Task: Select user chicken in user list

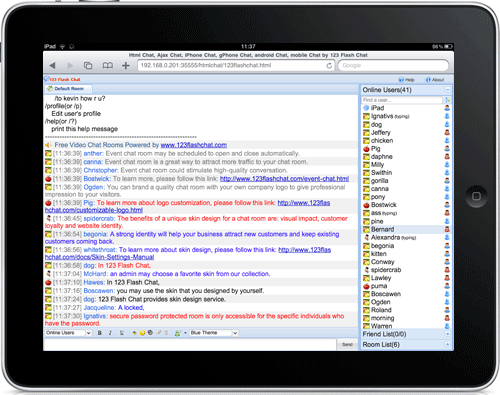Action: (382, 140)
